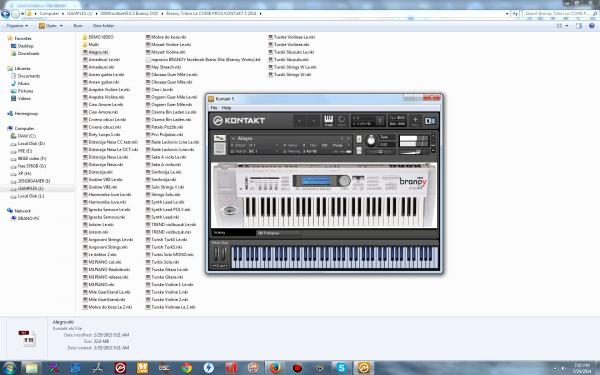The height and width of the screenshot is (375, 600).
Task: Select Network in navigation pane
Action: pyautogui.click(x=19, y=211)
